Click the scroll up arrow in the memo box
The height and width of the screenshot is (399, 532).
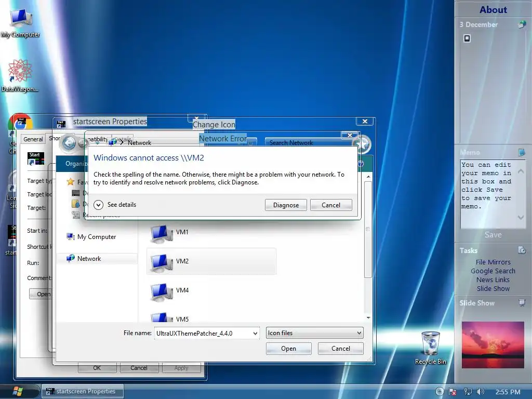point(521,171)
